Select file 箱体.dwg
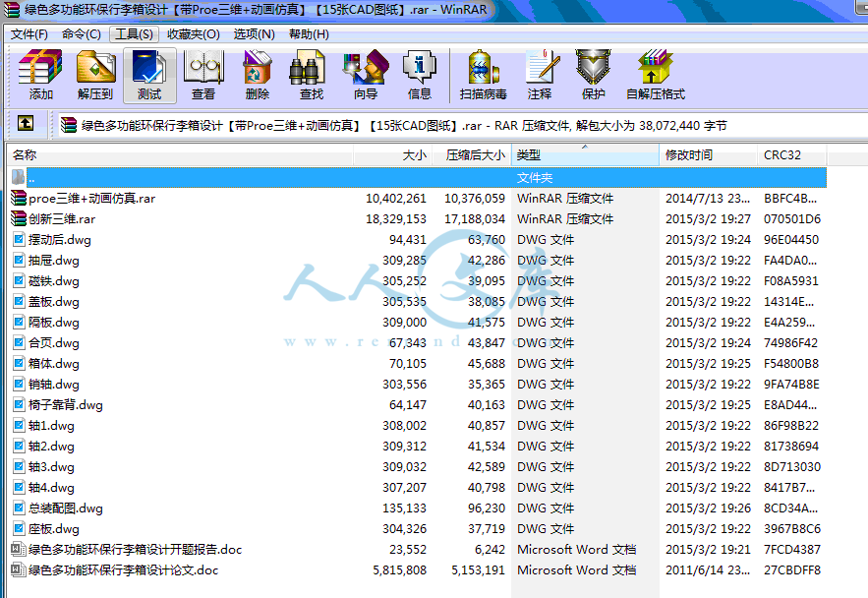This screenshot has height=598, width=868. 54,363
